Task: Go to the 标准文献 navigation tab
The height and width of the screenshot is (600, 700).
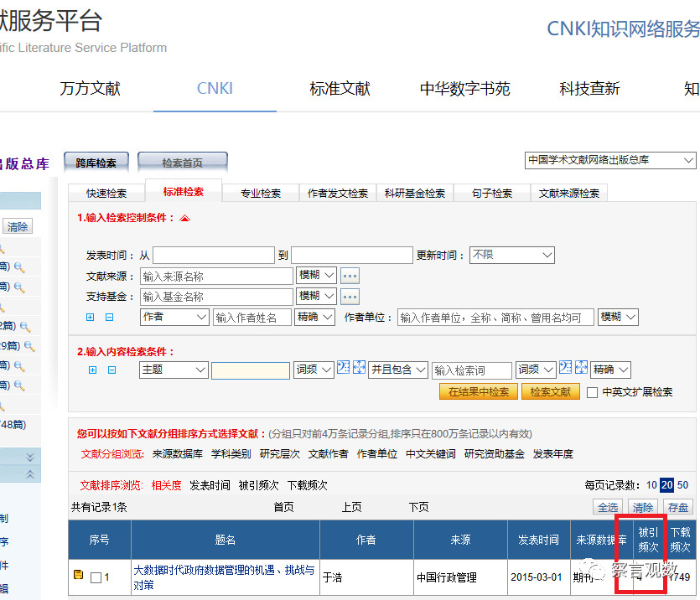Action: [340, 89]
